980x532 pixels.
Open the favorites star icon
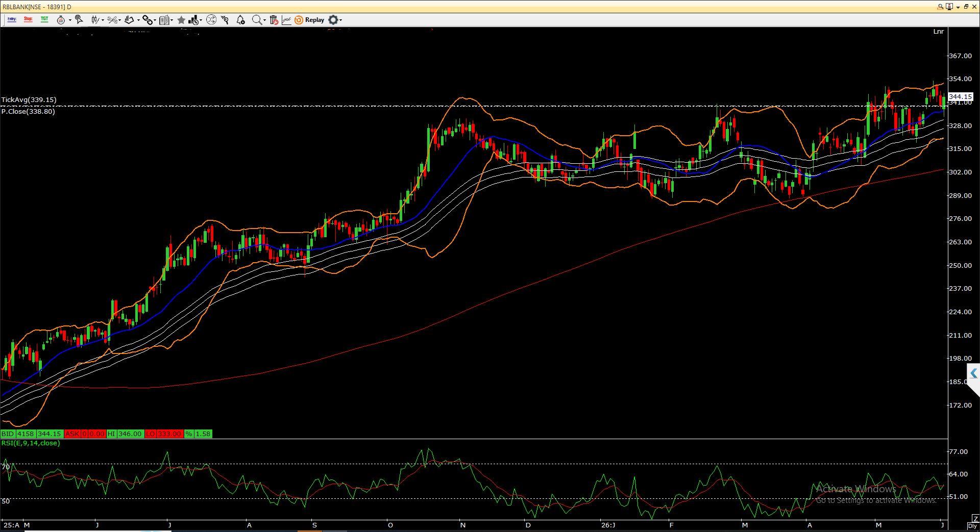tap(181, 20)
